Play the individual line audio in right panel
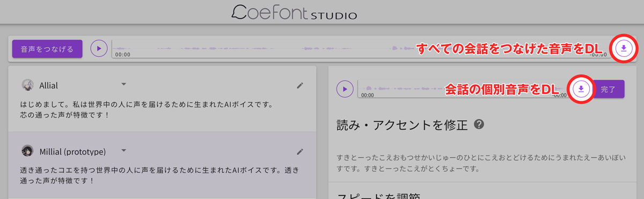644x199 pixels. click(345, 89)
